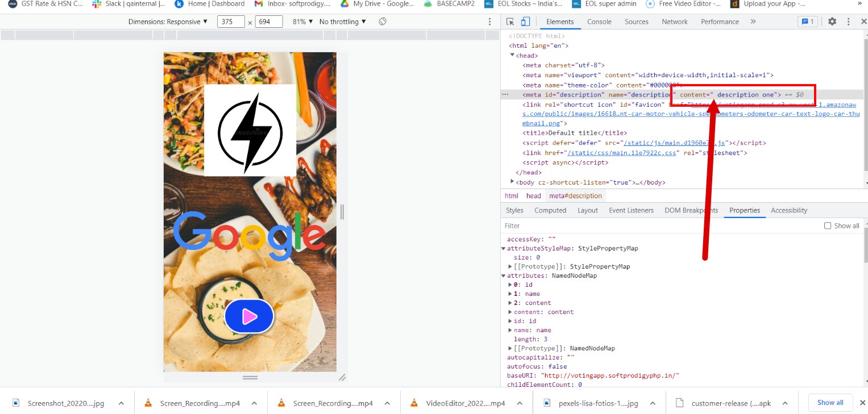Image resolution: width=868 pixels, height=414 pixels.
Task: Switch to the Sources tab
Action: pos(637,22)
